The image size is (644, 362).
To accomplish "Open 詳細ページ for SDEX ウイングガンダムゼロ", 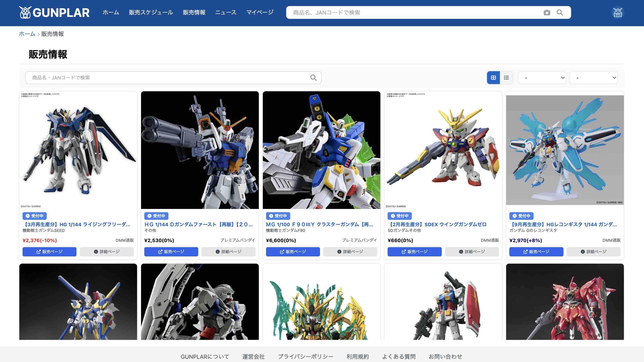I will click(472, 252).
